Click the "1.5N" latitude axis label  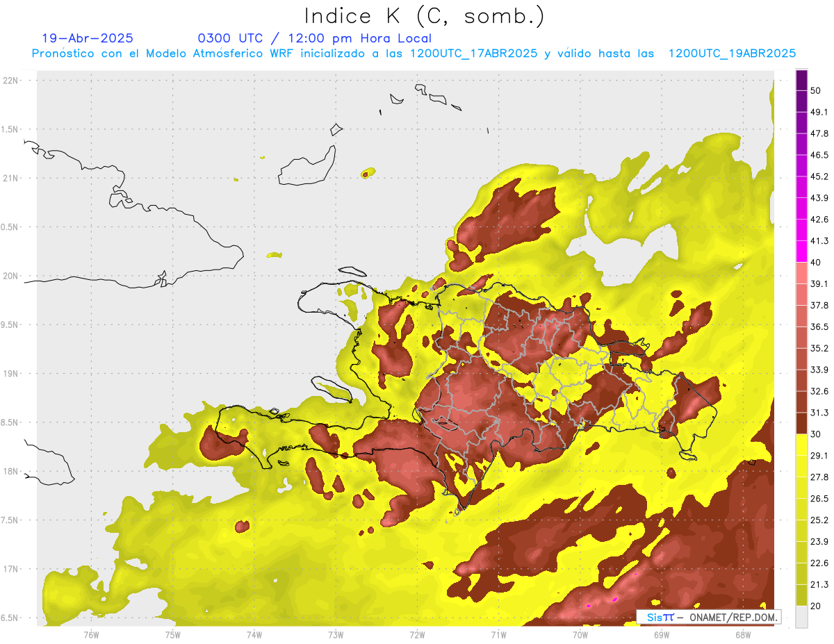point(10,129)
